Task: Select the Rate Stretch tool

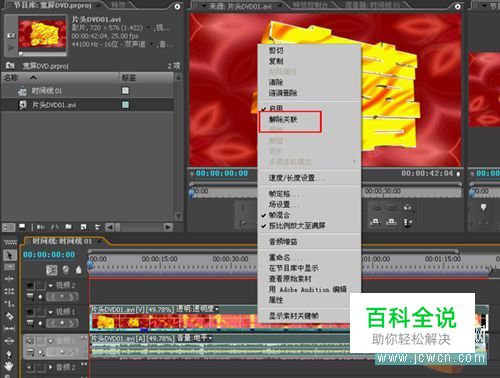Action: [x=9, y=303]
